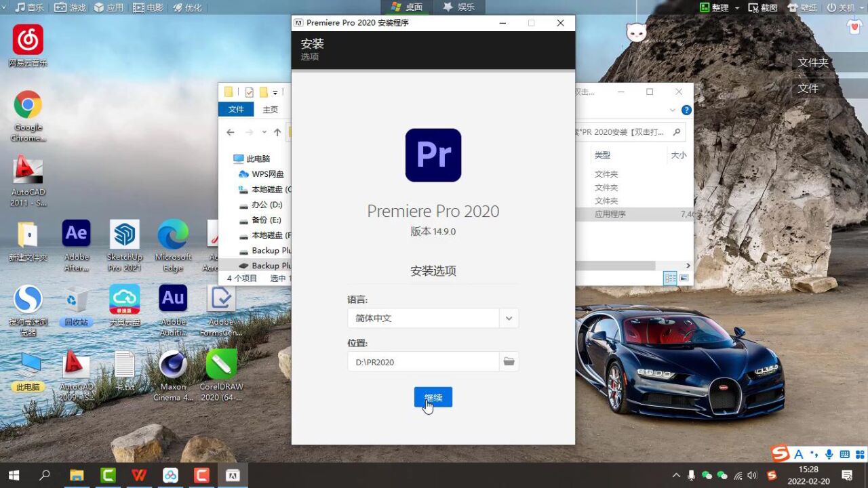Viewport: 868px width, 488px height.
Task: Select the 新建文件夹 desktop folder
Action: (28, 242)
